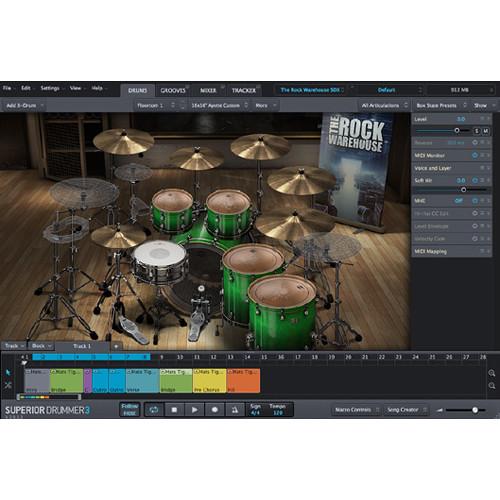Image resolution: width=500 pixels, height=500 pixels.
Task: Select the orange Fill song block
Action: tap(243, 380)
